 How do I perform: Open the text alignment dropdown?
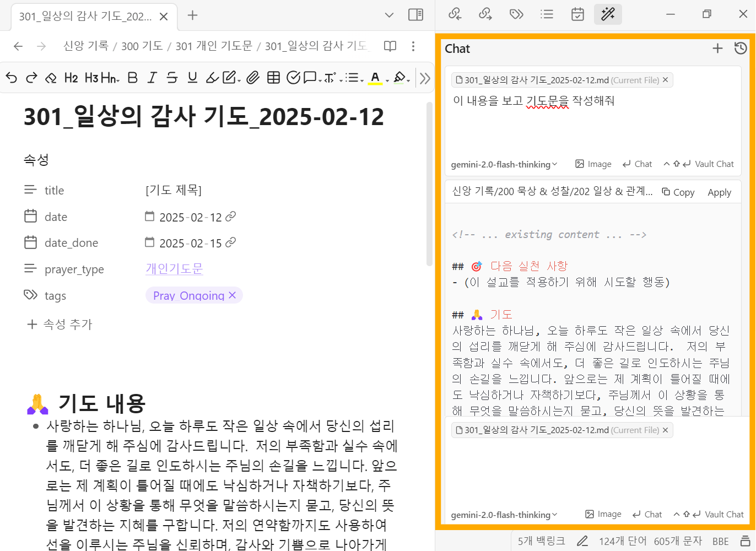coord(333,78)
